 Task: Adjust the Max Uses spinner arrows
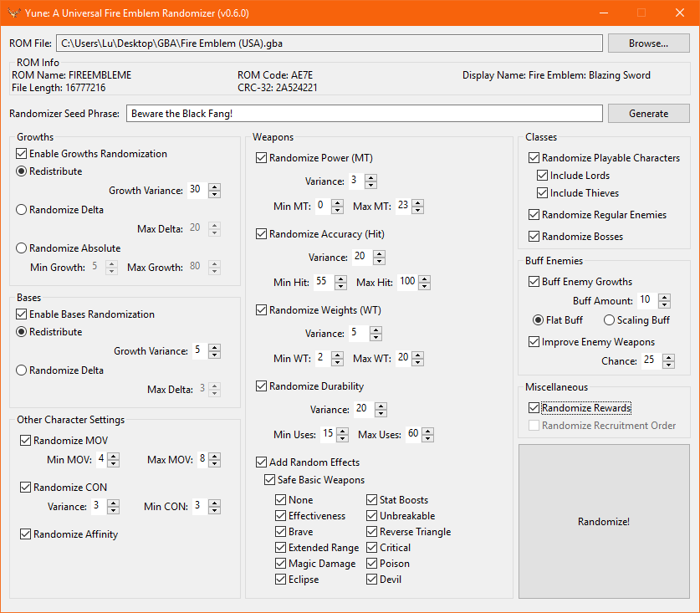427,434
